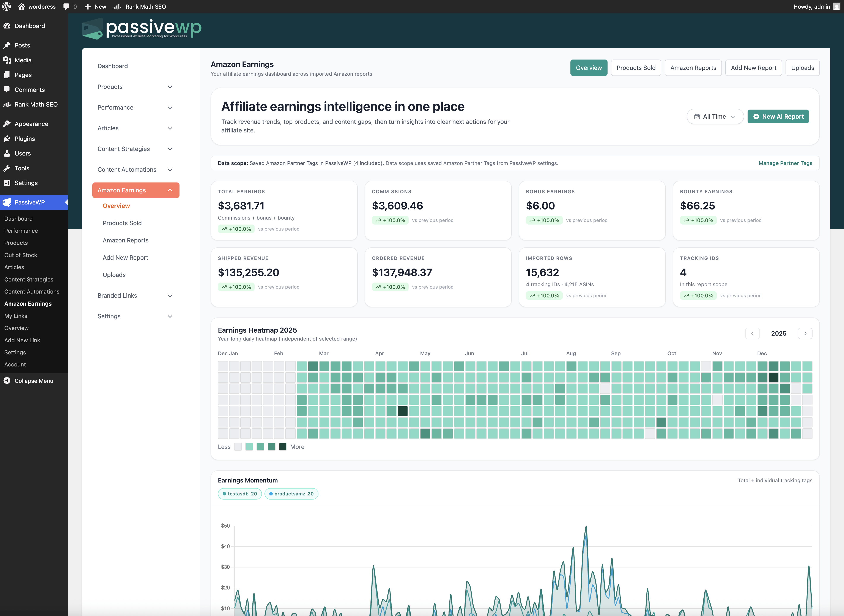The image size is (844, 616).
Task: Open the All Time date range dropdown
Action: click(715, 116)
